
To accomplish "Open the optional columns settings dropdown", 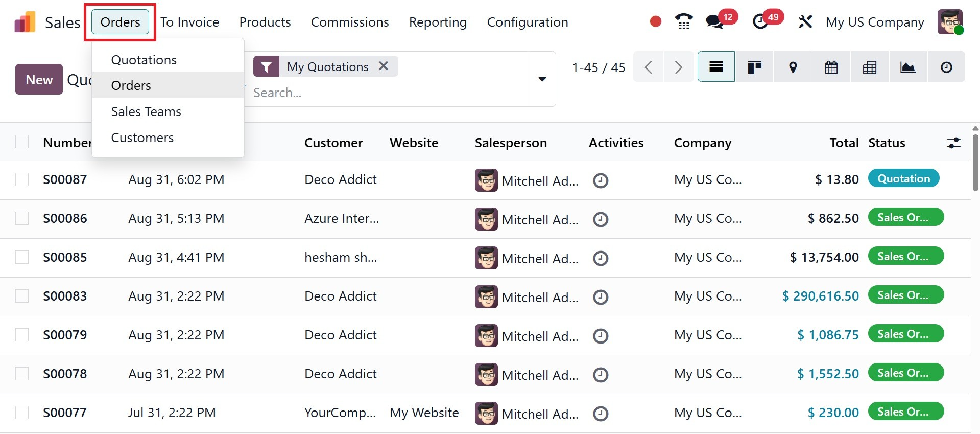I will click(x=953, y=143).
